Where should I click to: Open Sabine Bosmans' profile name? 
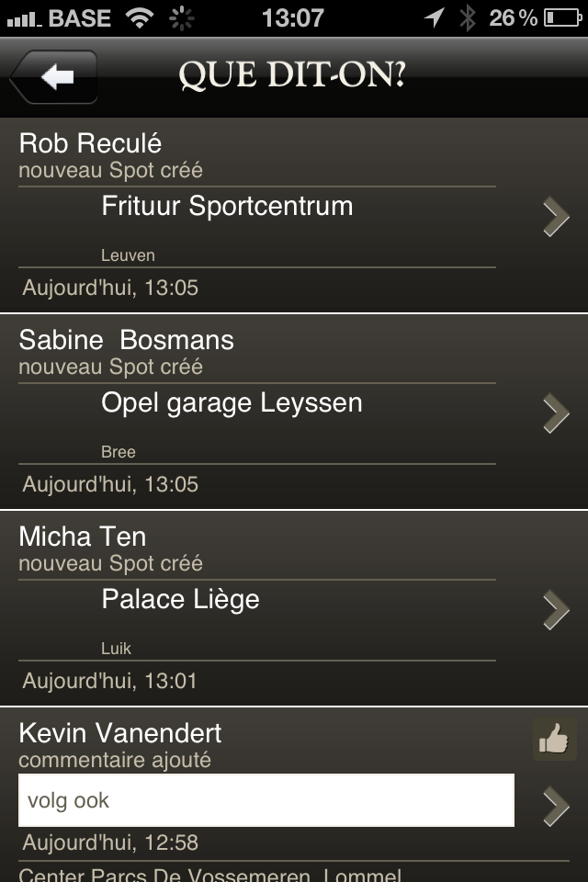pyautogui.click(x=127, y=340)
